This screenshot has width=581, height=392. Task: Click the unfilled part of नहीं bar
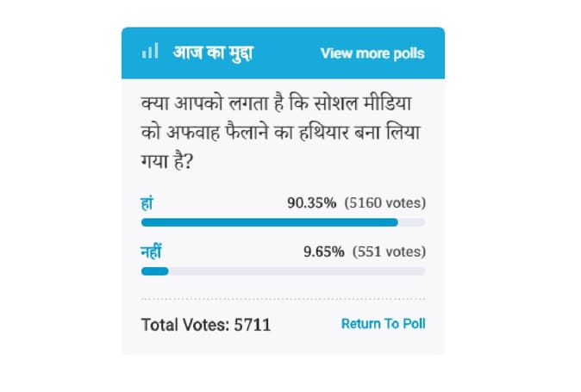tap(297, 271)
